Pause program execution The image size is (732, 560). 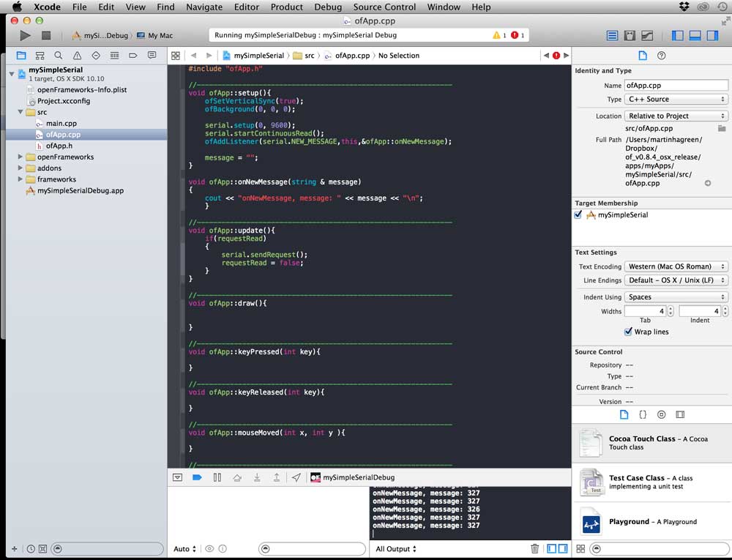pyautogui.click(x=217, y=477)
